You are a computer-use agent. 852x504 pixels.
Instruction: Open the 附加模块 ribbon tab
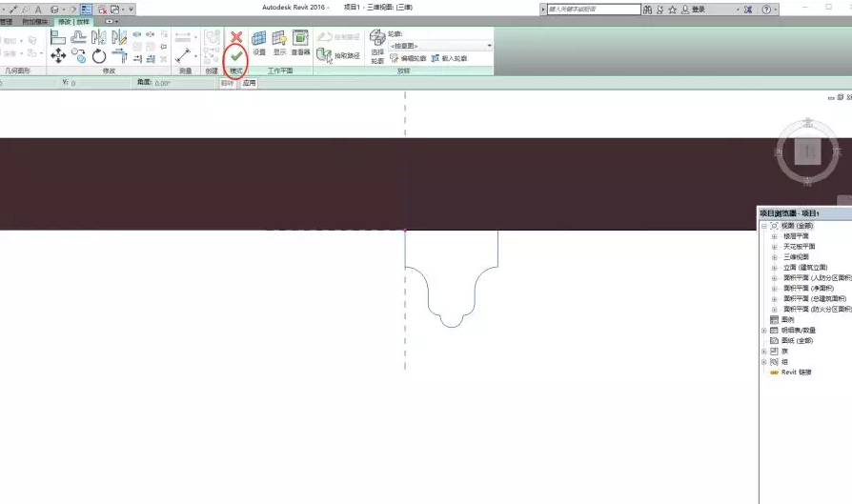point(34,22)
